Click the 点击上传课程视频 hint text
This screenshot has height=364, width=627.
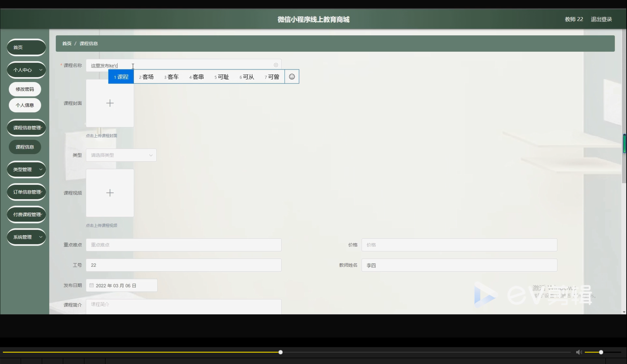tap(102, 225)
